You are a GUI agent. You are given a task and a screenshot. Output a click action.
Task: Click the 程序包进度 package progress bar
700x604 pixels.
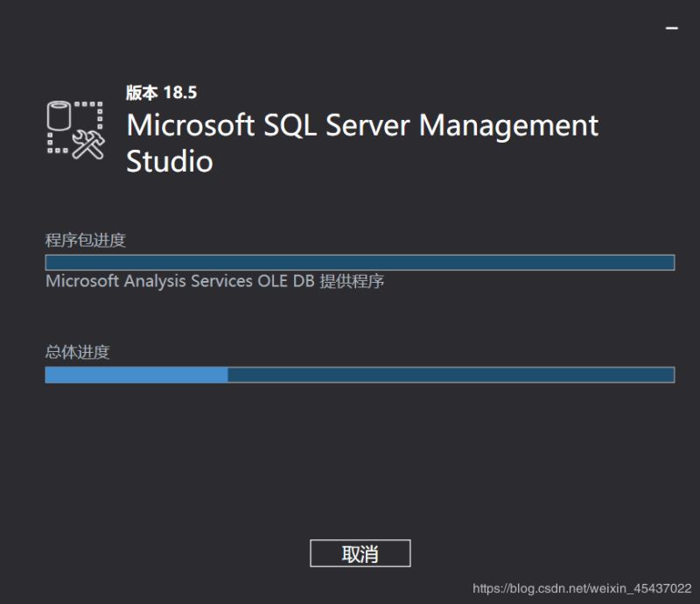(x=360, y=263)
